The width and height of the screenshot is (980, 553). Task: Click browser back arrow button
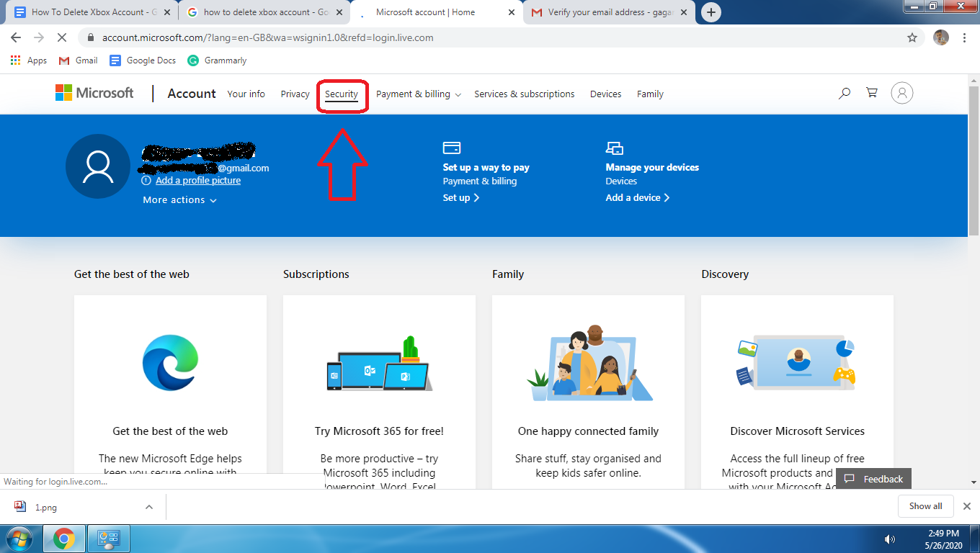16,37
